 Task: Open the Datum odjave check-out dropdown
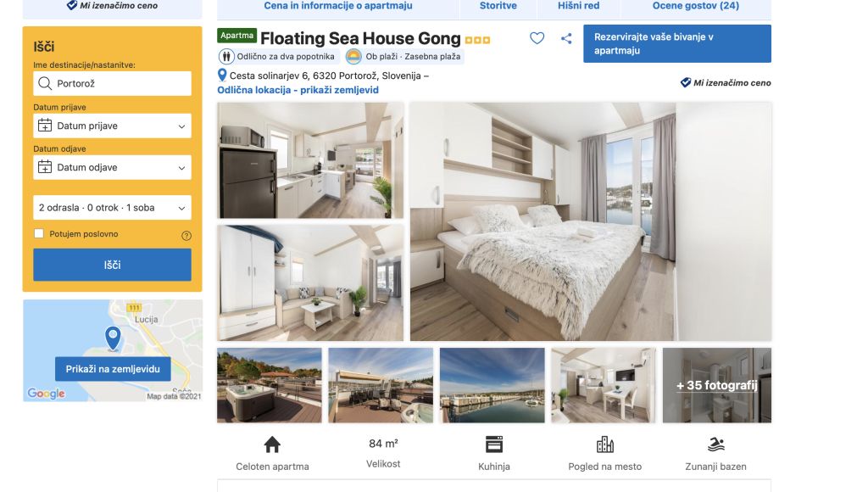pyautogui.click(x=113, y=167)
